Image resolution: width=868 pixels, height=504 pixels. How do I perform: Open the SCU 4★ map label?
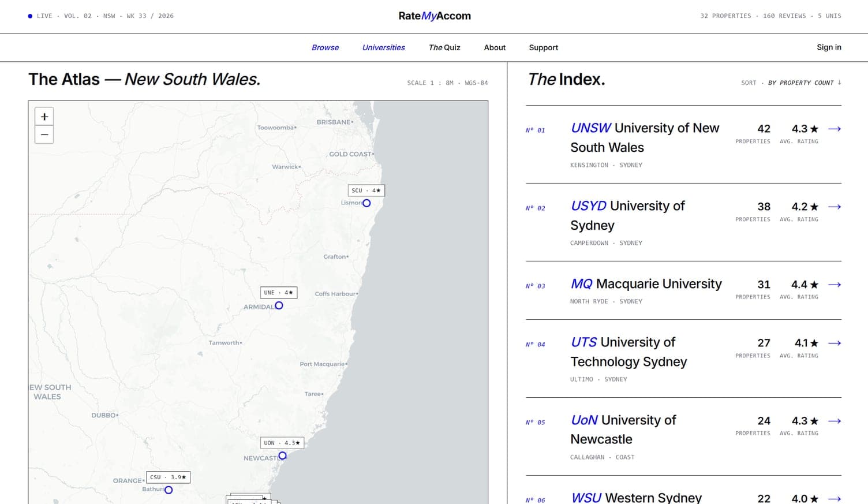click(x=366, y=191)
